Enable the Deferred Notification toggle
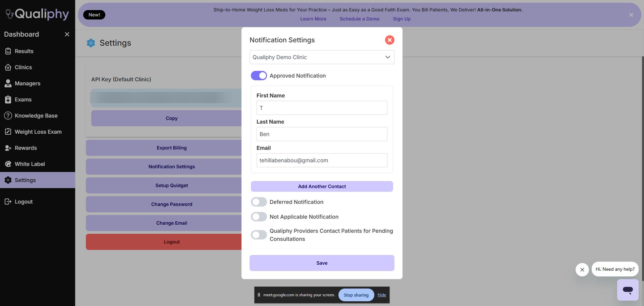The width and height of the screenshot is (644, 306). coord(259,202)
